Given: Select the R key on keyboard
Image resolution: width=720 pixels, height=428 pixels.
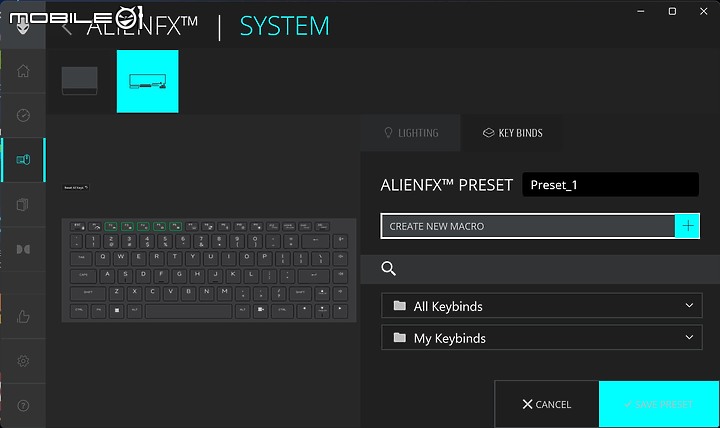Looking at the screenshot, I should [157, 258].
